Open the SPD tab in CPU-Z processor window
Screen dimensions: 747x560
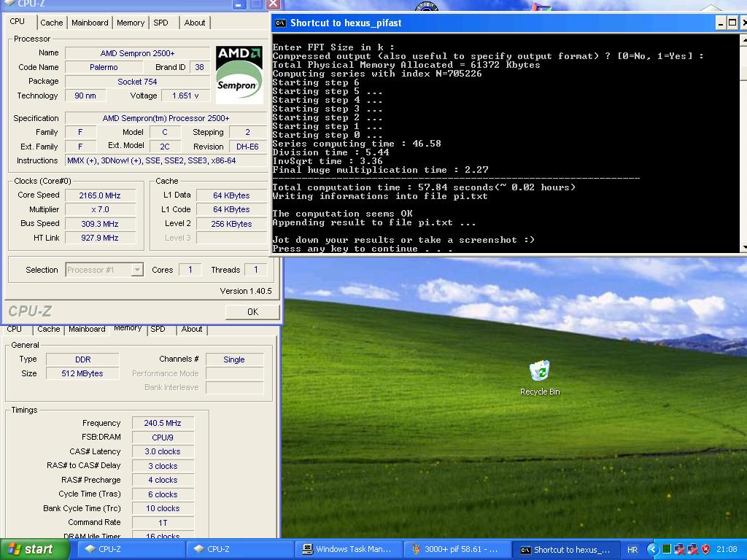pos(160,23)
